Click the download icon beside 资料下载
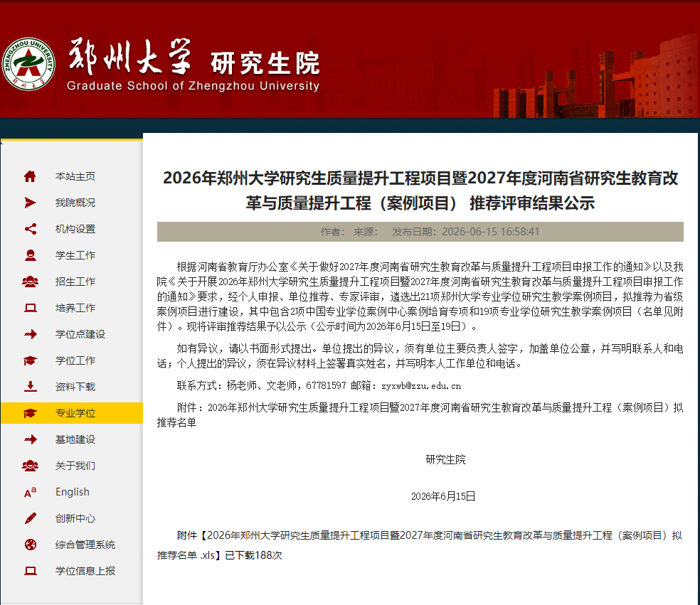The image size is (700, 605). tap(30, 386)
